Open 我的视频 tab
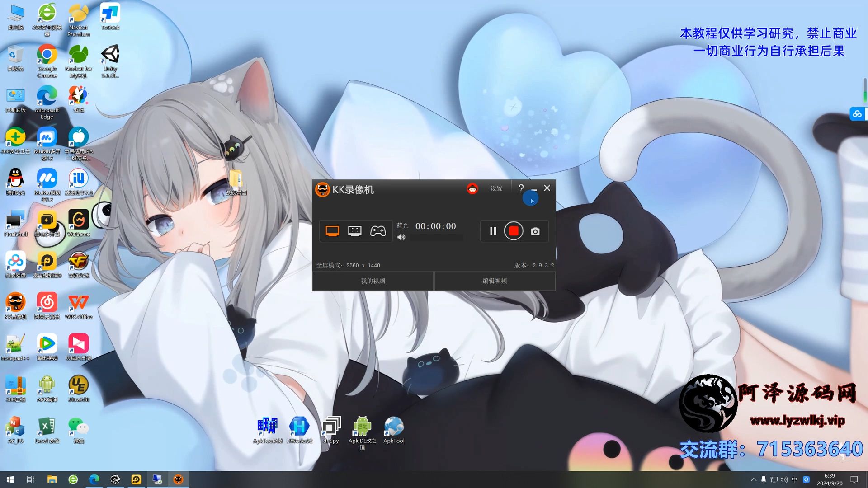The height and width of the screenshot is (488, 868). [x=373, y=281]
